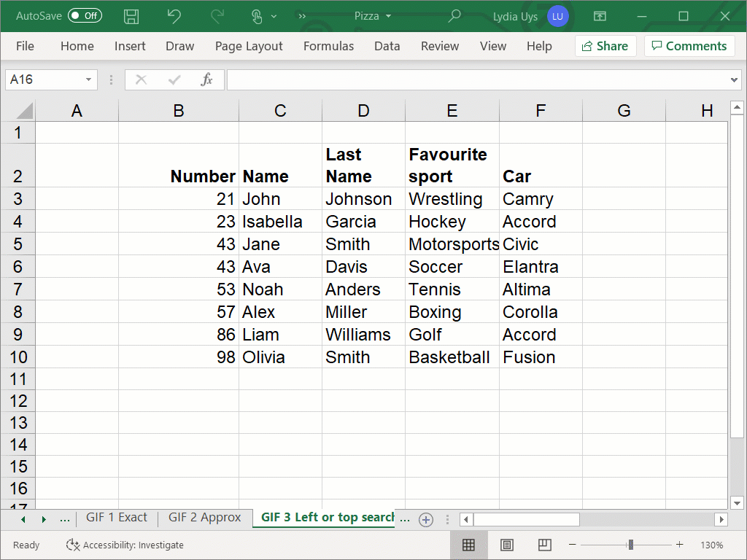Screen dimensions: 747x560
Task: Click the Share button
Action: pyautogui.click(x=605, y=45)
